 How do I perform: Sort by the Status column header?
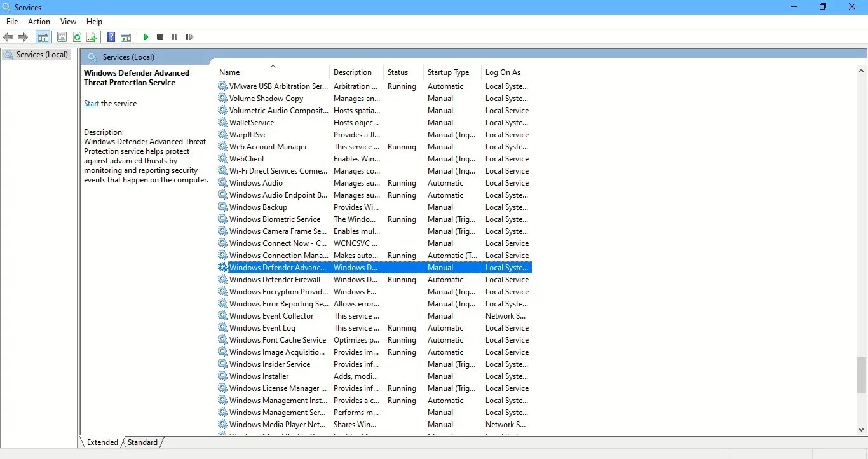pos(403,72)
